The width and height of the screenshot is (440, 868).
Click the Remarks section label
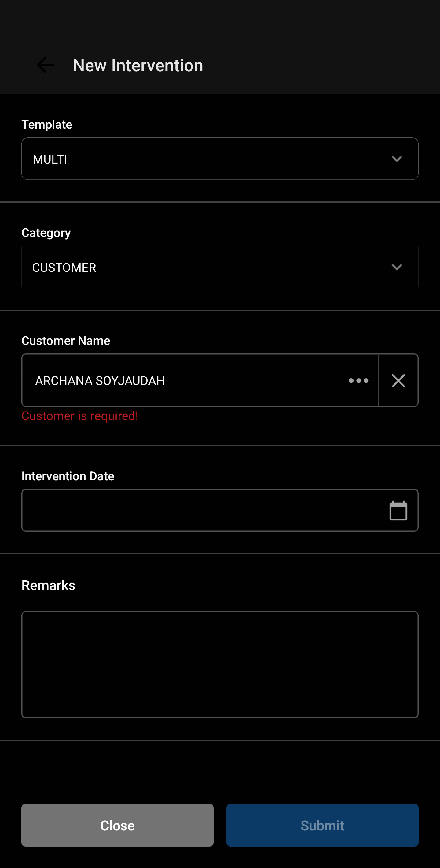tap(48, 585)
